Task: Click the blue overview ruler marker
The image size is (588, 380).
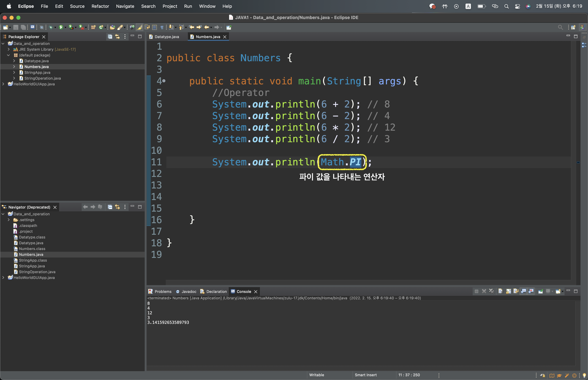Action: (x=578, y=162)
